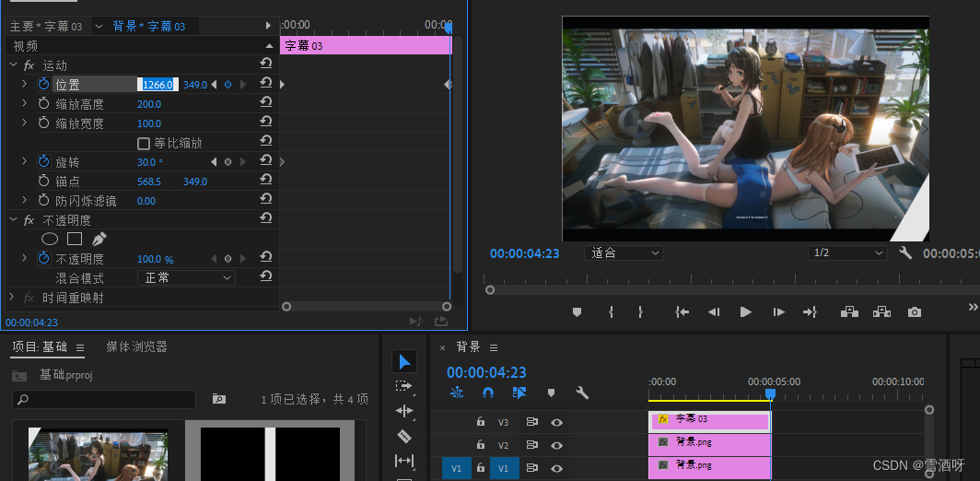
Task: Toggle Snap magnet in timeline
Action: [488, 393]
